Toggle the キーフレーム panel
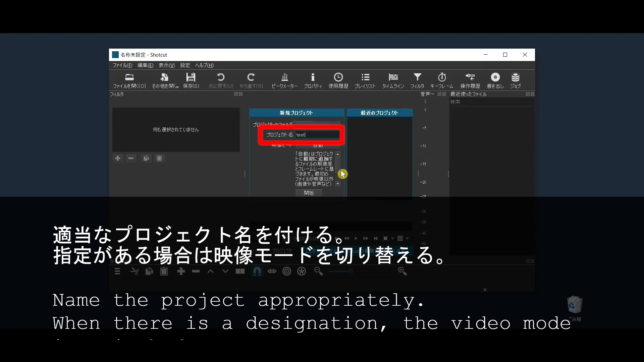This screenshot has width=644, height=362. 442,81
